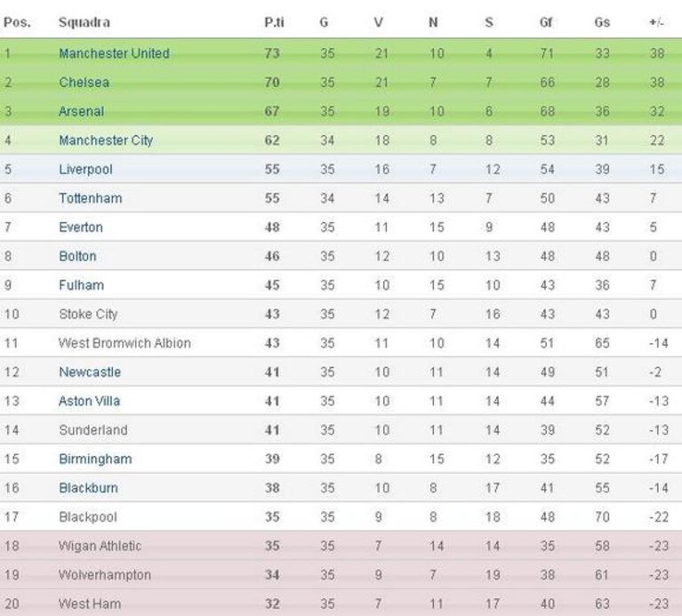This screenshot has width=682, height=616.
Task: Open the Newcastle team link
Action: click(90, 372)
